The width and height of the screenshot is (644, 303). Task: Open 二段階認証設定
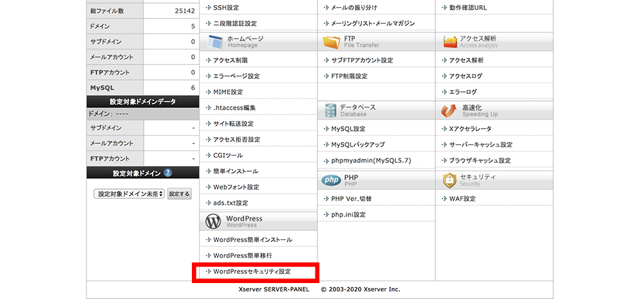pos(235,23)
